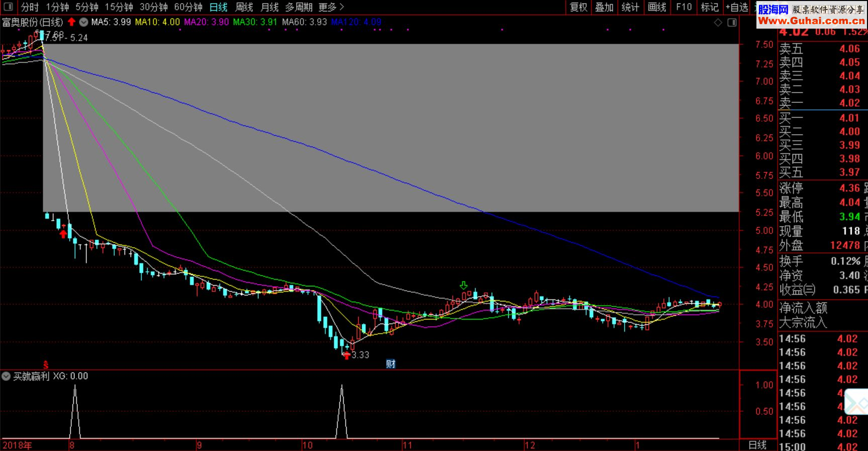Click the diamond icon above the chart
868x451 pixels.
(x=718, y=23)
